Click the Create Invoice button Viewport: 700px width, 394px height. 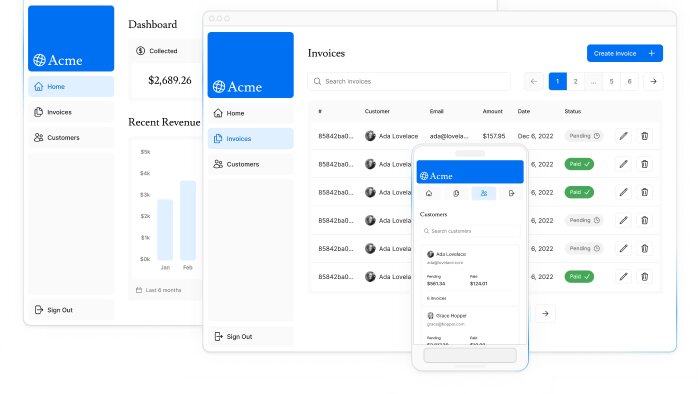pyautogui.click(x=625, y=54)
